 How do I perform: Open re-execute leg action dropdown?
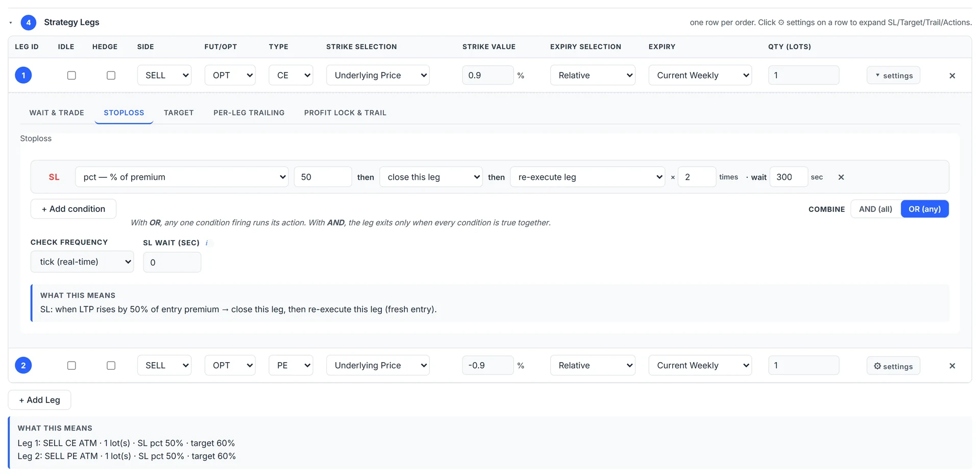click(x=587, y=177)
